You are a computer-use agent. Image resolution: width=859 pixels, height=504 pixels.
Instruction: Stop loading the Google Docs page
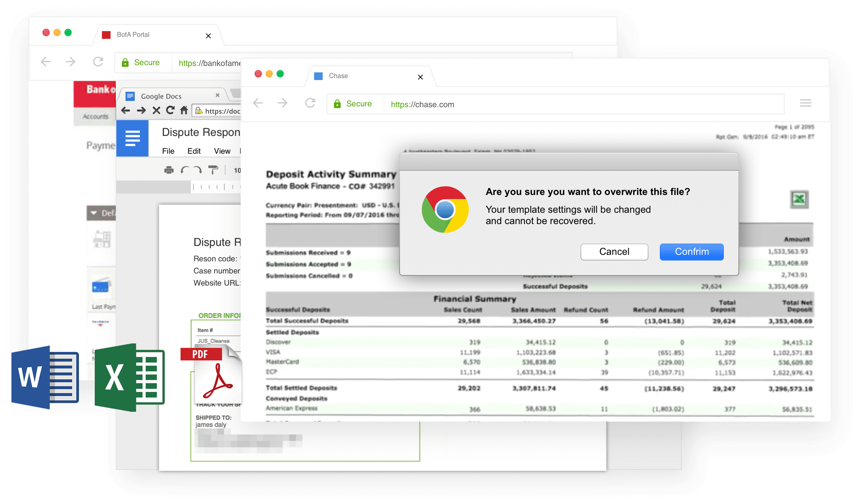click(156, 110)
